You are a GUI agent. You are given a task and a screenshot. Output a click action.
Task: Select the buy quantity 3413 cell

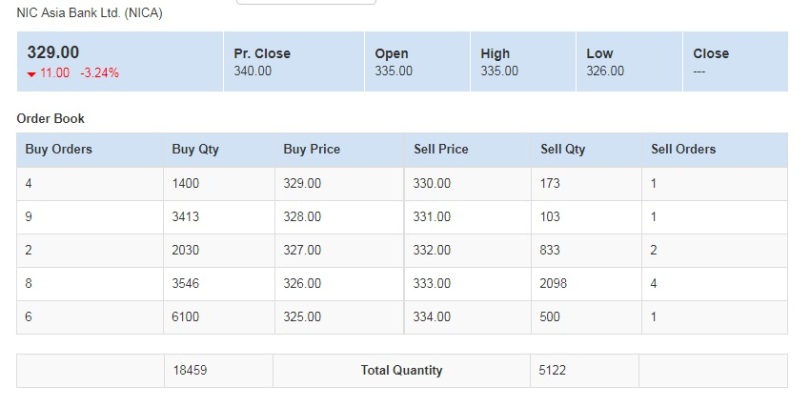pyautogui.click(x=185, y=217)
